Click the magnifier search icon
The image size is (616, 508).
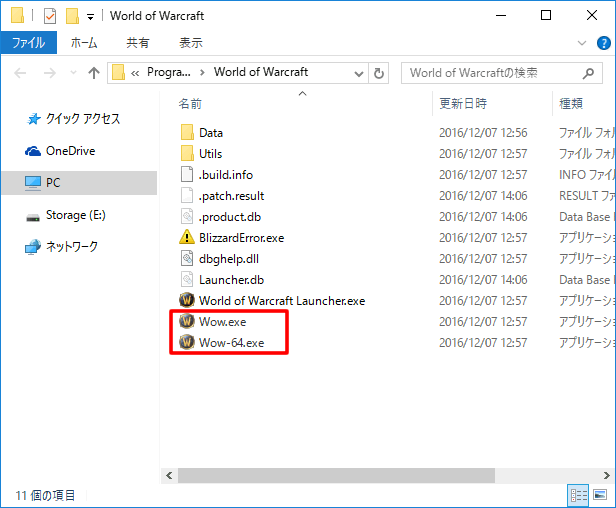coord(588,73)
